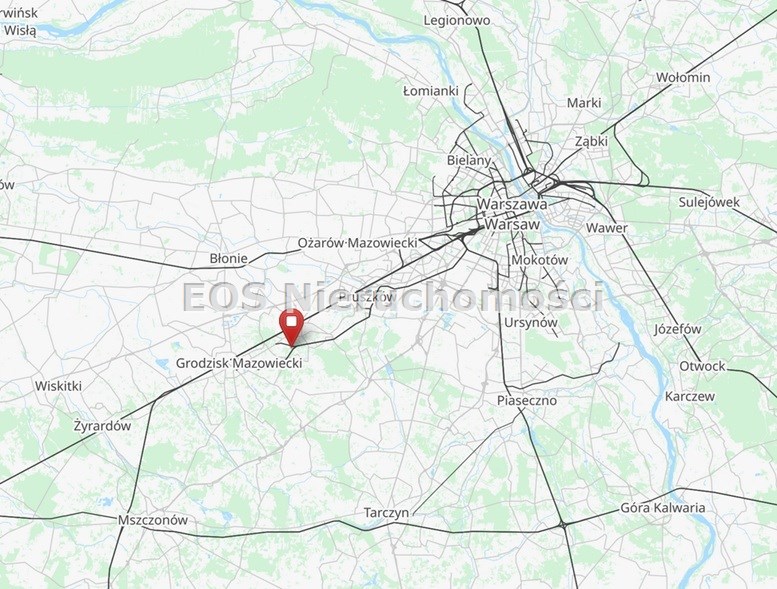This screenshot has height=589, width=777.
Task: Click the Warszawa city label
Action: pos(512,204)
